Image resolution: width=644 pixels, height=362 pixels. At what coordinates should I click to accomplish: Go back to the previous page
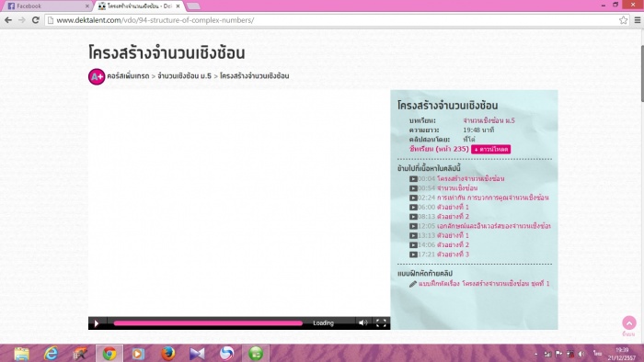8,19
